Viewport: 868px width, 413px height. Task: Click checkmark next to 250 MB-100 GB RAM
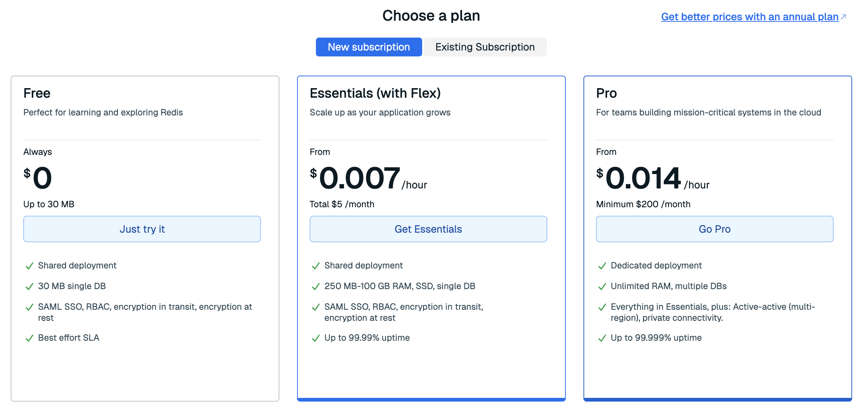(x=316, y=287)
